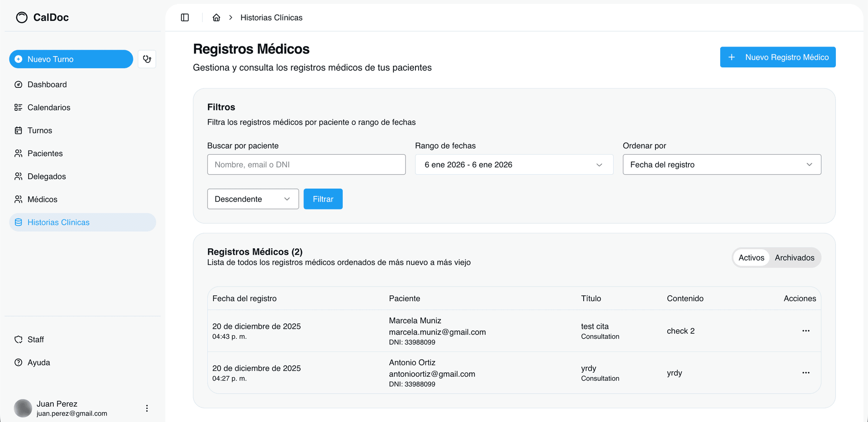Click the stethoscope icon beside Nuevo Turno
This screenshot has width=868, height=422.
(x=147, y=59)
